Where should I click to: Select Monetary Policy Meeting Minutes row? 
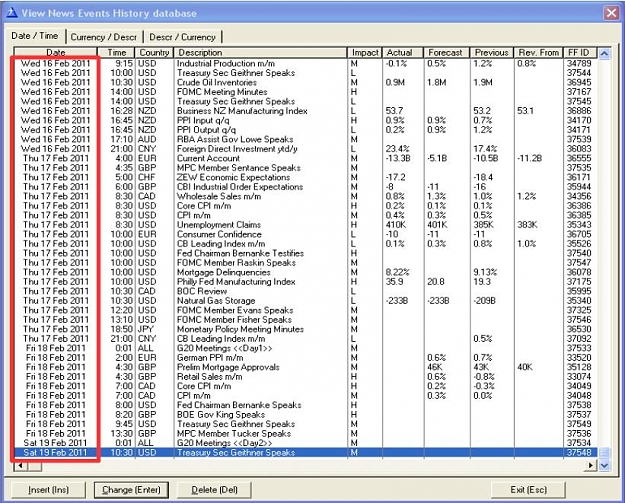[x=305, y=329]
